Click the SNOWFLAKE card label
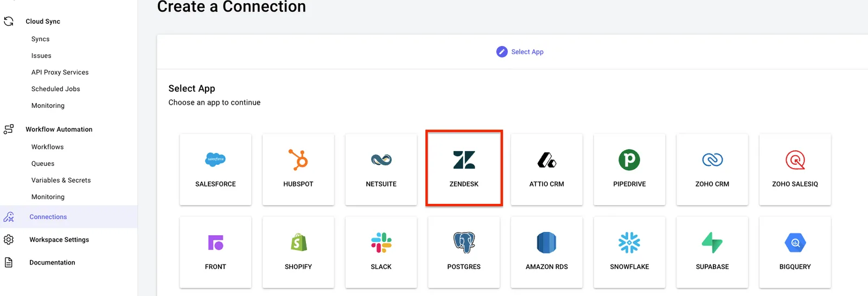The height and width of the screenshot is (296, 868). coord(629,267)
